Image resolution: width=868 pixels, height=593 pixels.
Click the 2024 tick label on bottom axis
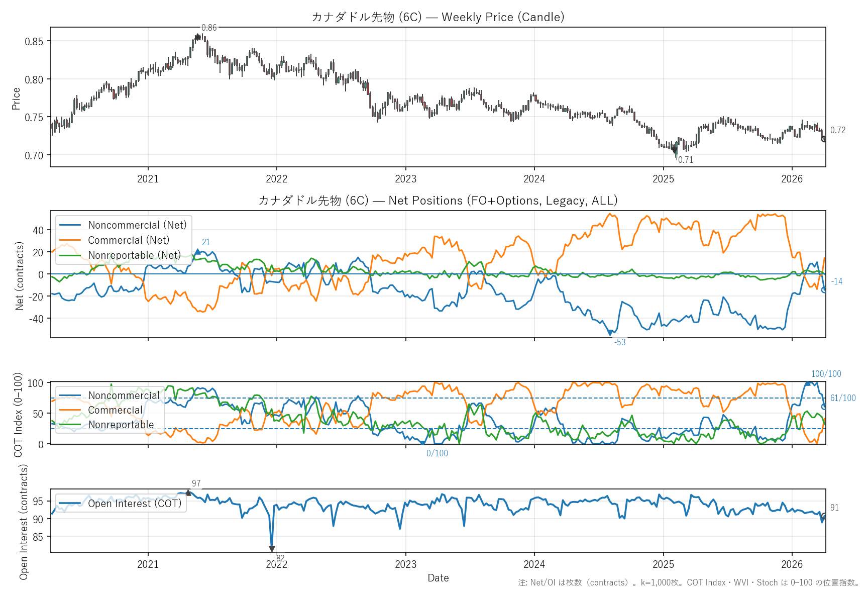534,564
